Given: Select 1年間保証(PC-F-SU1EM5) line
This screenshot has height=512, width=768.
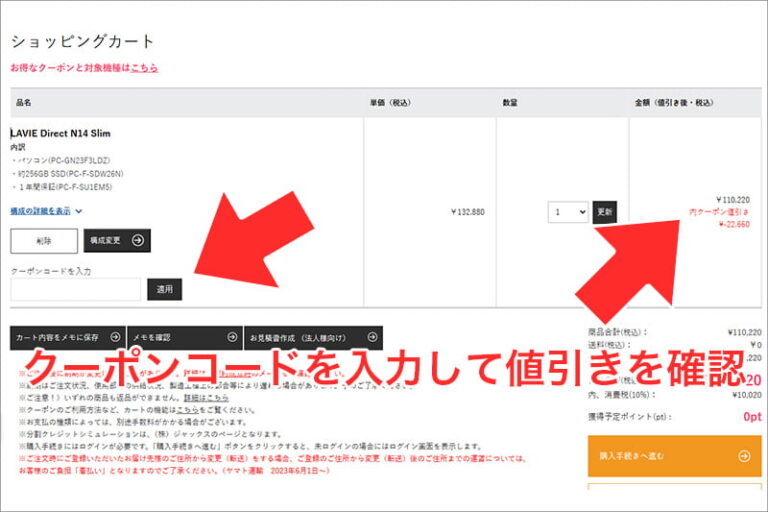Looking at the screenshot, I should coord(65,187).
